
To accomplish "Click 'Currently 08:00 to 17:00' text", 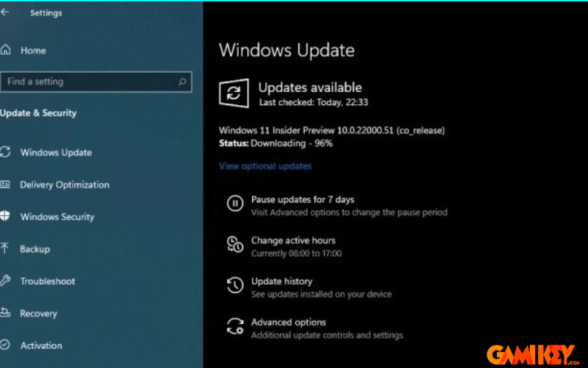I will tap(296, 253).
